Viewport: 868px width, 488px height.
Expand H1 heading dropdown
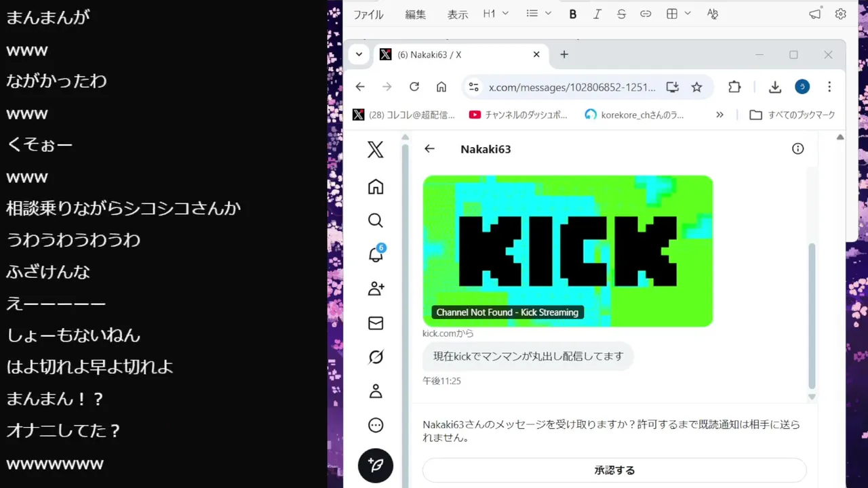[x=496, y=14]
